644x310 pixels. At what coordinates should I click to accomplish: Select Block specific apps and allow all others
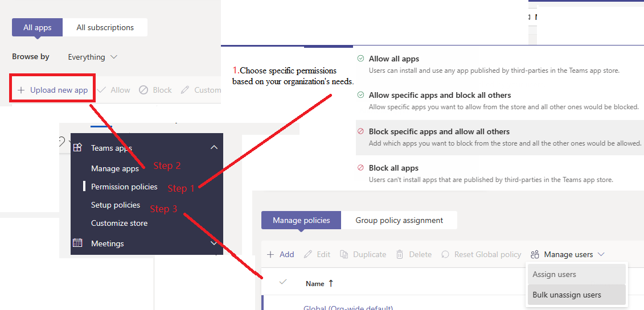[500, 137]
